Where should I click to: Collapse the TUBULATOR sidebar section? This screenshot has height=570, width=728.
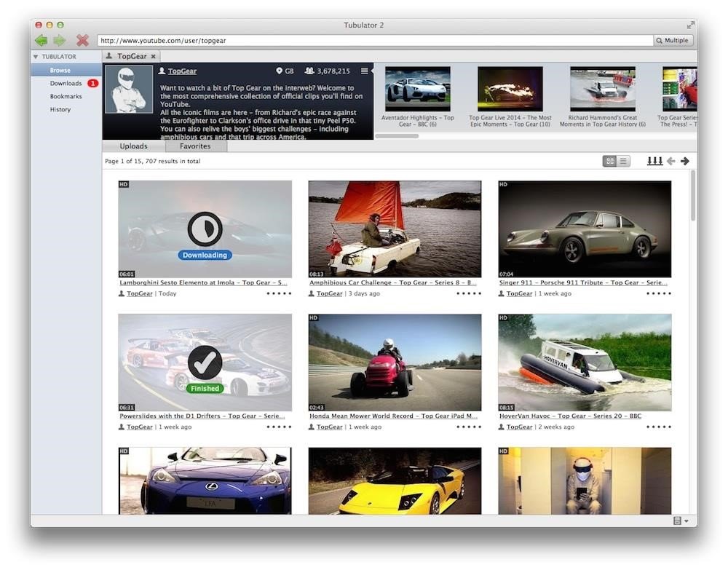pos(35,57)
